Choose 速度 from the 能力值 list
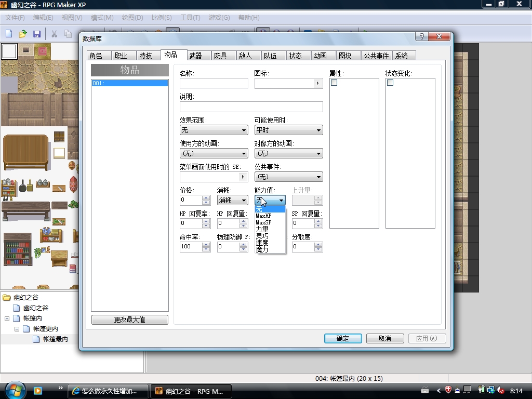Image resolution: width=532 pixels, height=399 pixels. (270, 243)
